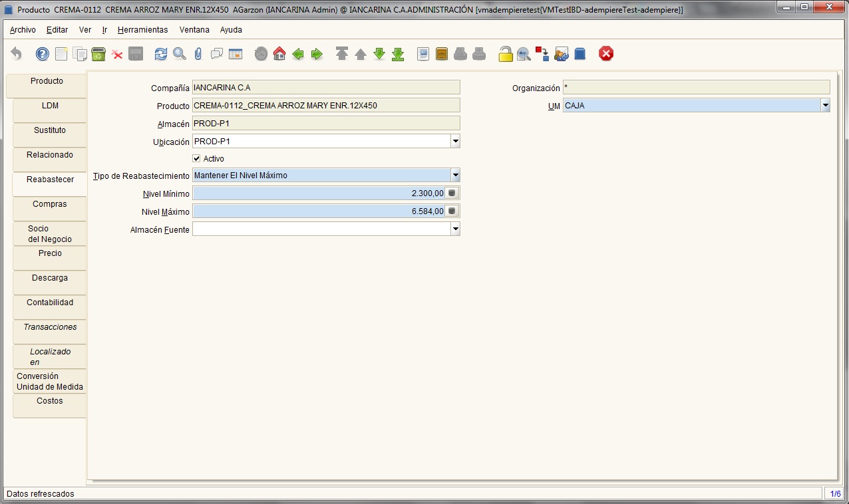
Task: Click the yellow padlock icon
Action: [506, 54]
